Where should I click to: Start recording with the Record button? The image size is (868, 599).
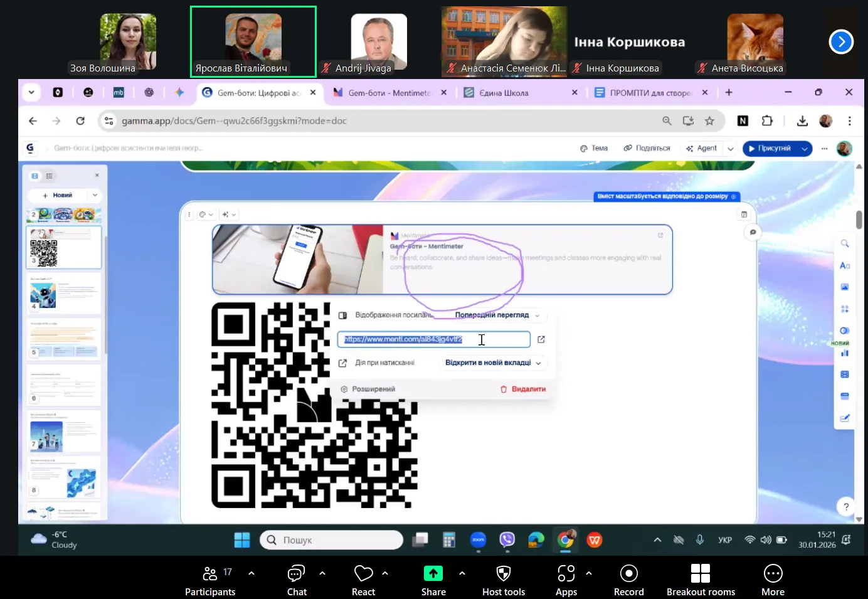(628, 580)
